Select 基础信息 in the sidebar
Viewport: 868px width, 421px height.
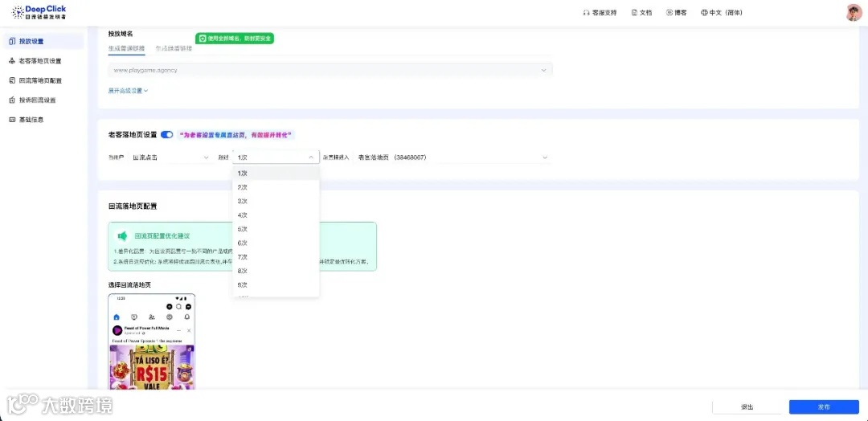coord(44,120)
